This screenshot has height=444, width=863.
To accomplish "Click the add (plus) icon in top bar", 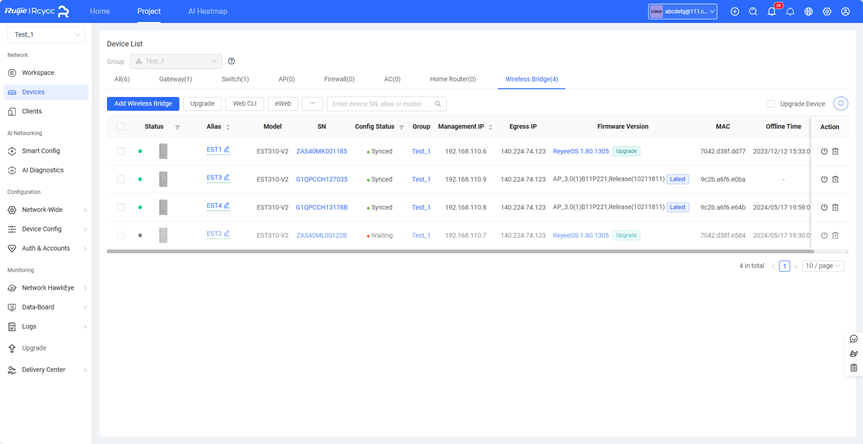I will [735, 12].
